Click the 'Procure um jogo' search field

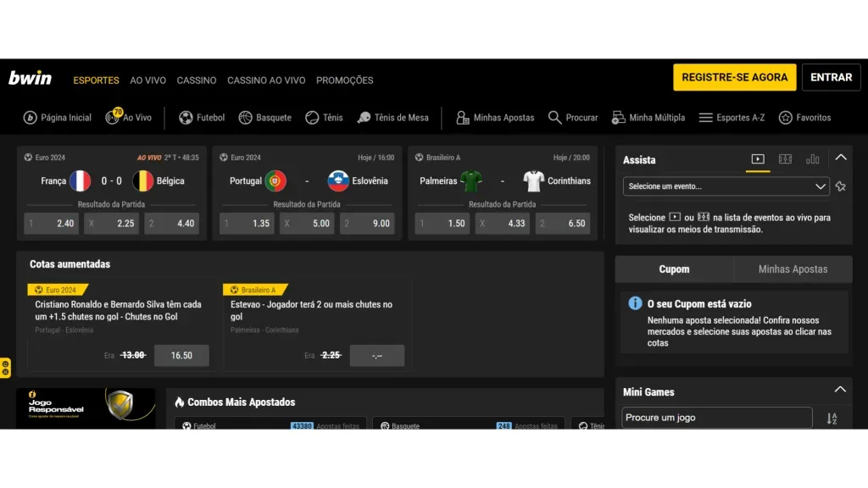click(716, 417)
